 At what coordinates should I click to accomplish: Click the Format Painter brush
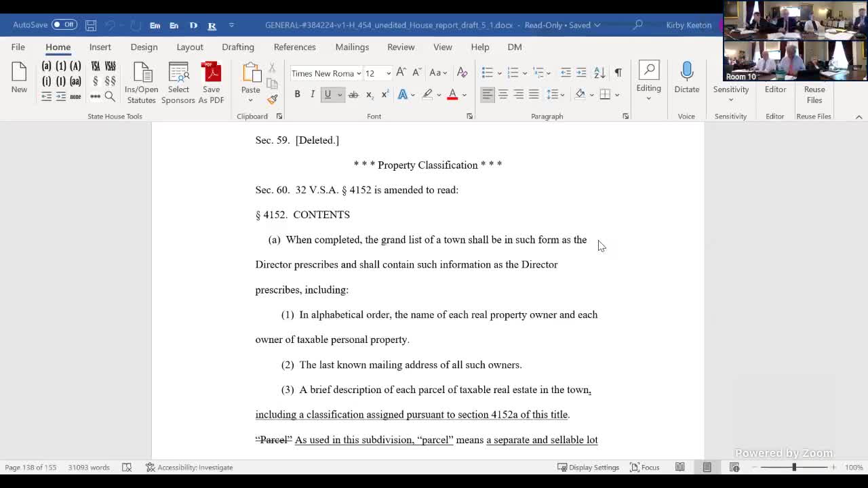click(272, 99)
